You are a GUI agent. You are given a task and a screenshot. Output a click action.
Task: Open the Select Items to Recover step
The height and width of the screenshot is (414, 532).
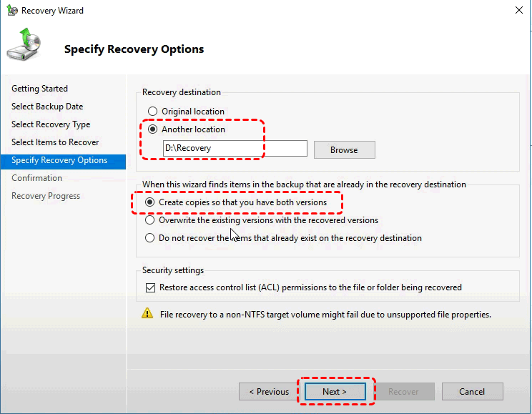pos(55,142)
